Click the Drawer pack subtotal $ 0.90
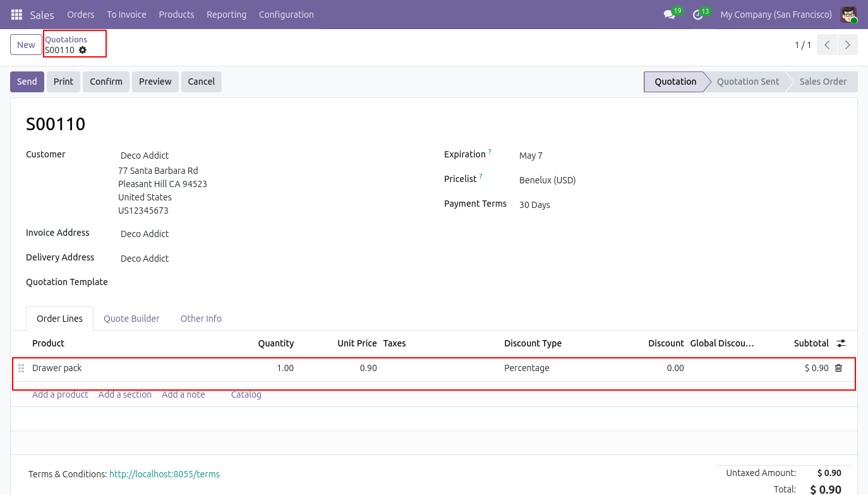868x495 pixels. coord(816,368)
